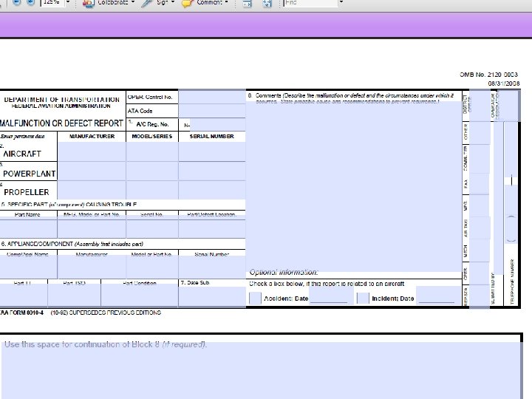This screenshot has height=399, width=532.
Task: Click the District Office field
Action: coord(479,106)
